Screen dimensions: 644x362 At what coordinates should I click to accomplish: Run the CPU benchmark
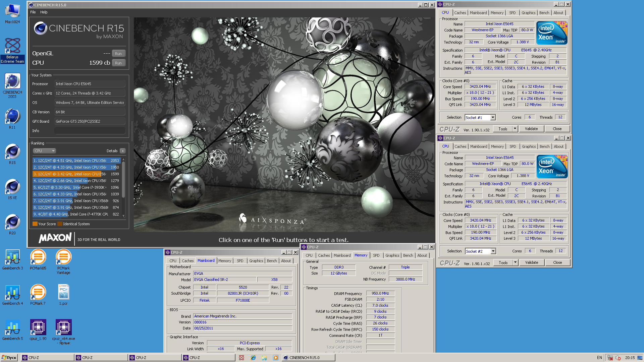click(x=118, y=63)
